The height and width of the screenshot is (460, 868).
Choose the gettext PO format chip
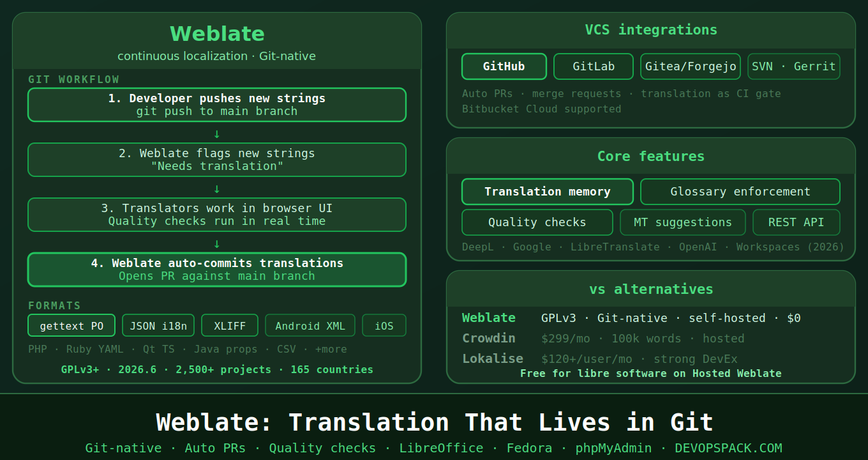pos(71,326)
